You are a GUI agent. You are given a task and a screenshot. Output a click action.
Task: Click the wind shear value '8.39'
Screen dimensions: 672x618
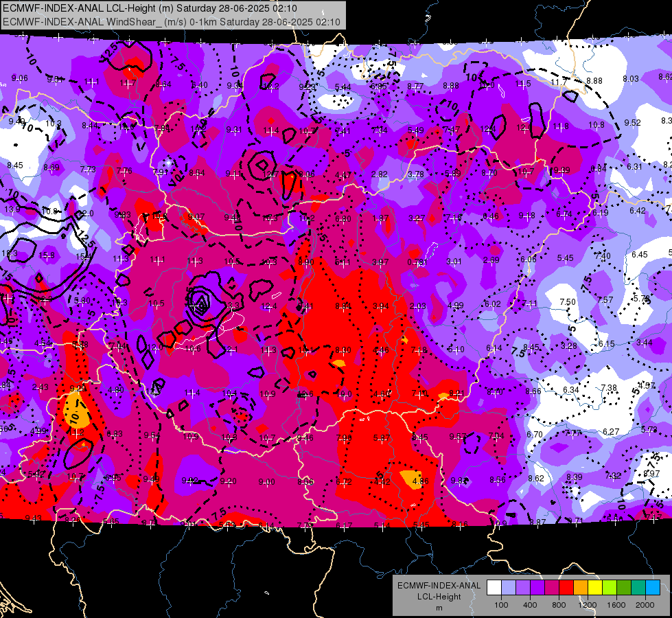[575, 477]
